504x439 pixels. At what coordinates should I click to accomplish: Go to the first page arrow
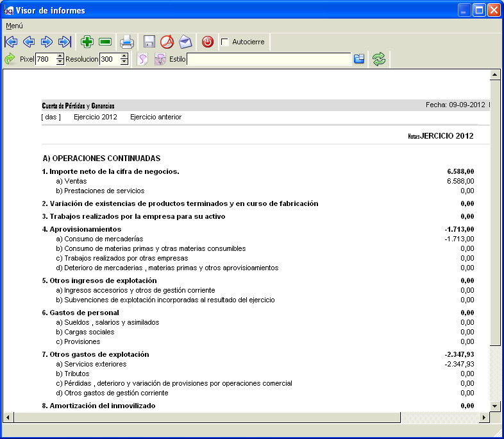11,42
